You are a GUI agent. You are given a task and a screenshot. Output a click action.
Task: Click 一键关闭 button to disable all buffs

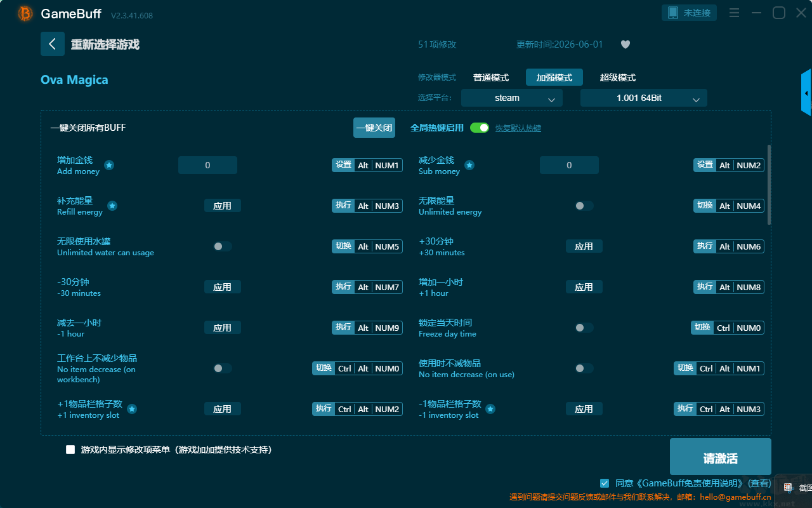[x=374, y=128]
